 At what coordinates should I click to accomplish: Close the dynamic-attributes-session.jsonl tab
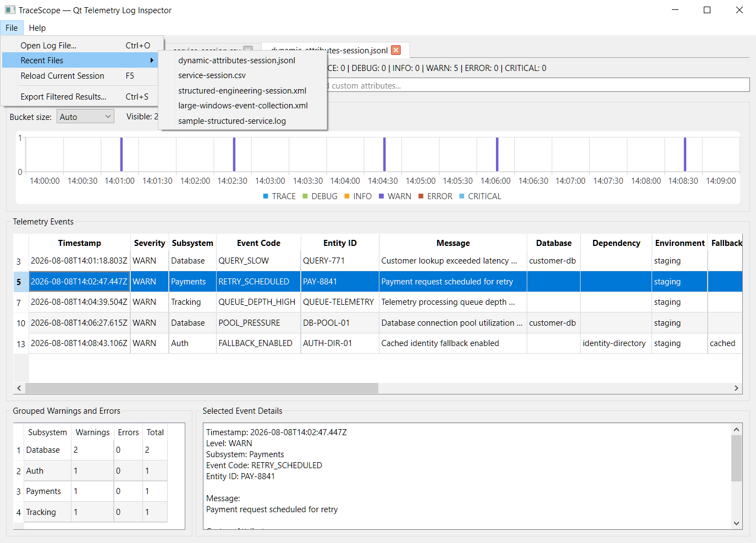point(396,50)
